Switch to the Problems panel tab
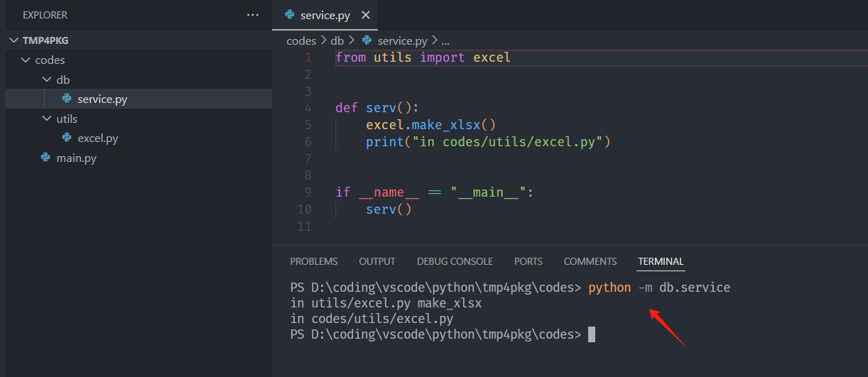868x377 pixels. click(314, 261)
